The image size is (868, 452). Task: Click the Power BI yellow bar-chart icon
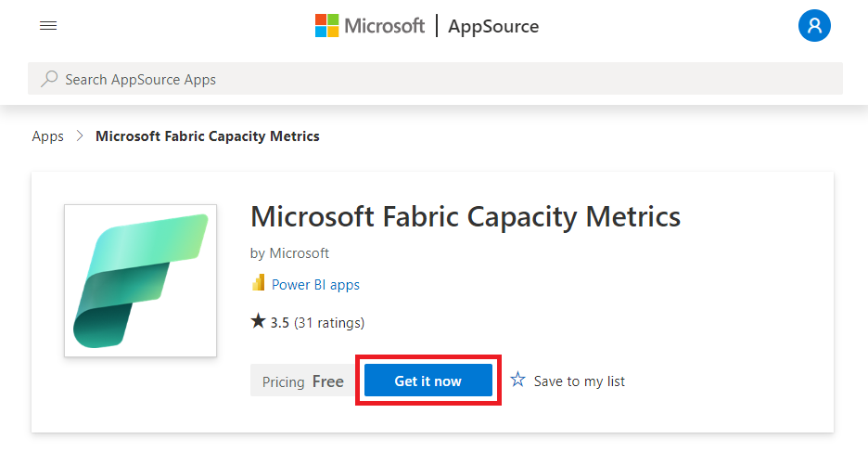click(x=259, y=283)
